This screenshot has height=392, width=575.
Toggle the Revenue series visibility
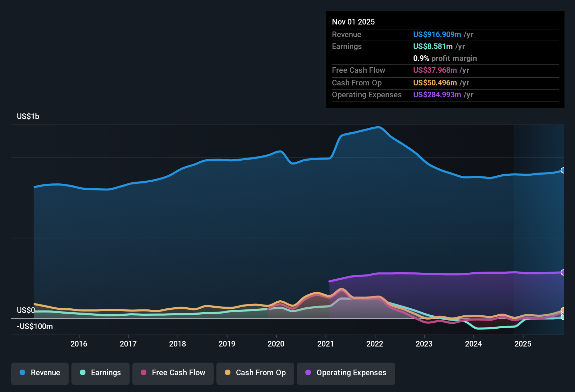coord(40,373)
